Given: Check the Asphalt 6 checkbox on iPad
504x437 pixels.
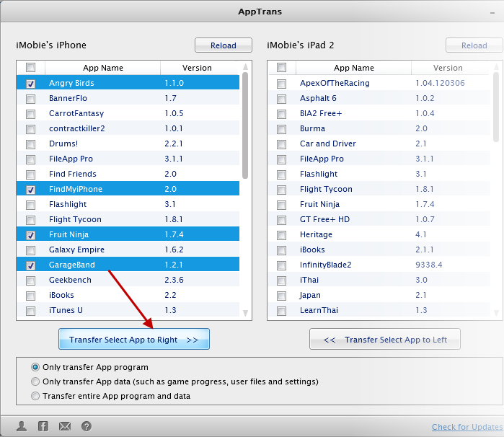Looking at the screenshot, I should click(x=282, y=99).
